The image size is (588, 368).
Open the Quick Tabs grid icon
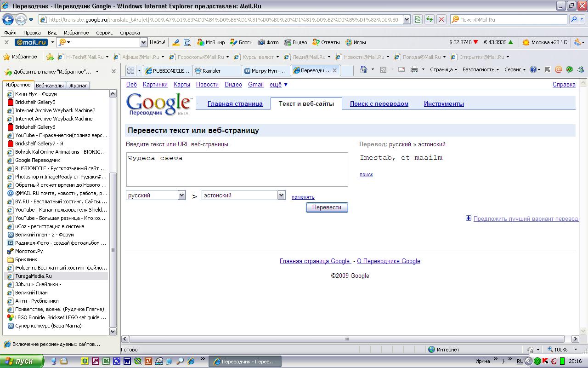pos(131,70)
